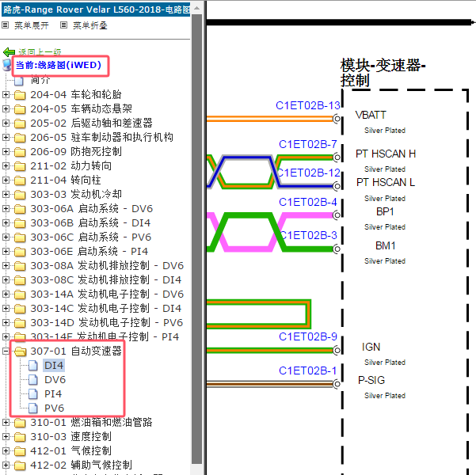The image size is (476, 475).
Task: Open the DI4 transmission diagram
Action: coord(54,366)
